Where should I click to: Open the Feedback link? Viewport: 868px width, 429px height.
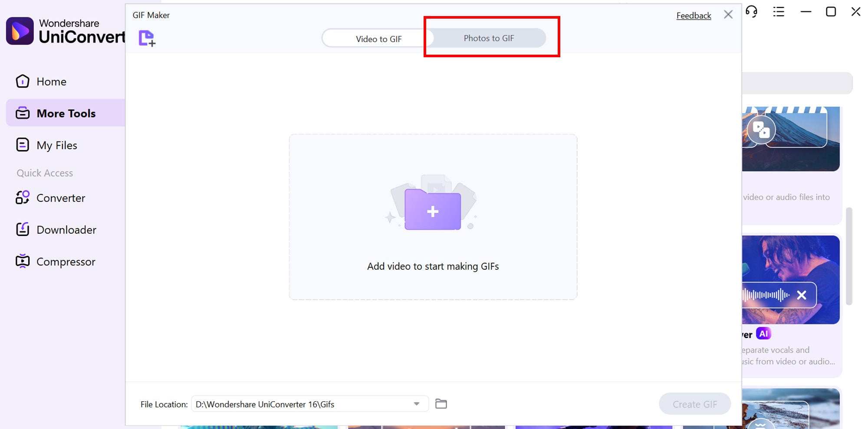tap(693, 15)
